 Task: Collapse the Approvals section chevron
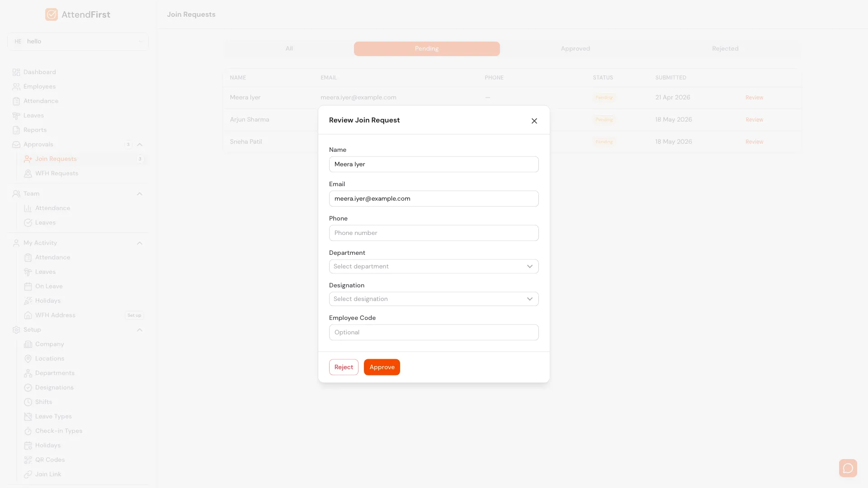click(x=140, y=145)
